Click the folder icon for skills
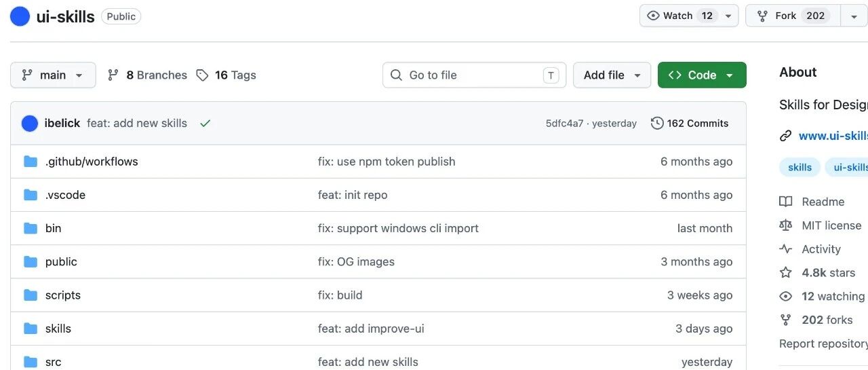This screenshot has height=370, width=868. (x=31, y=329)
